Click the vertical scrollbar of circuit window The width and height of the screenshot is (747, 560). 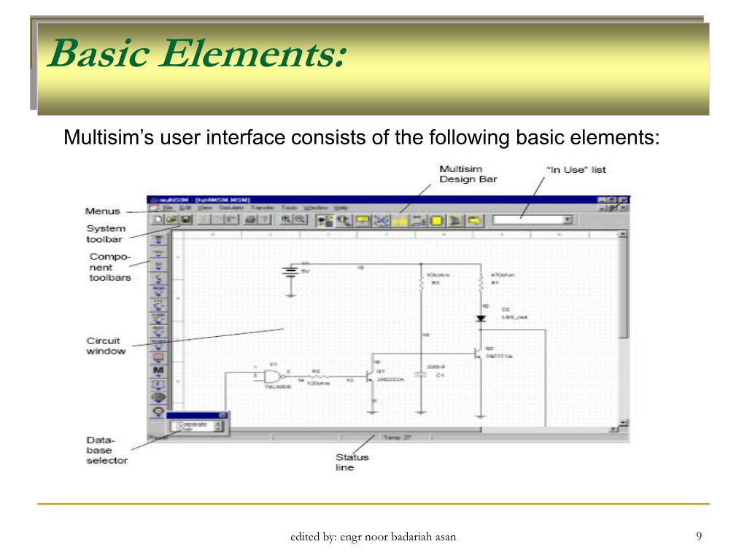tap(623, 329)
